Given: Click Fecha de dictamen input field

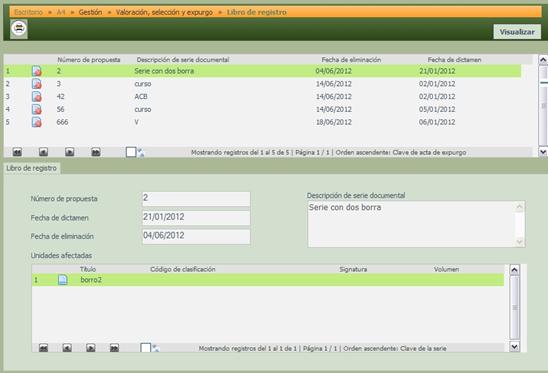Looking at the screenshot, I should pyautogui.click(x=196, y=218).
